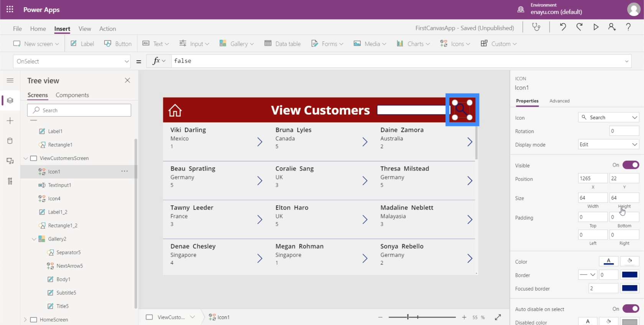Open the Insert plus icon in left rail
The image size is (644, 325).
[x=10, y=121]
